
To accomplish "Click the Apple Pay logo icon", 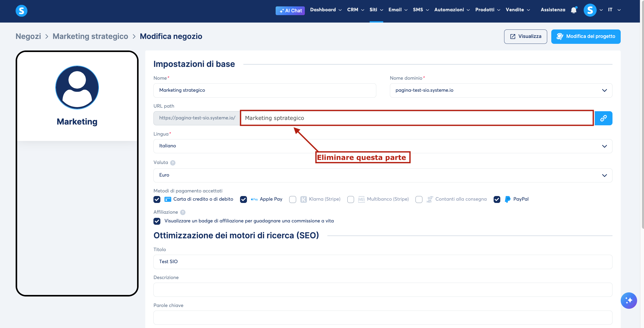I will point(254,199).
